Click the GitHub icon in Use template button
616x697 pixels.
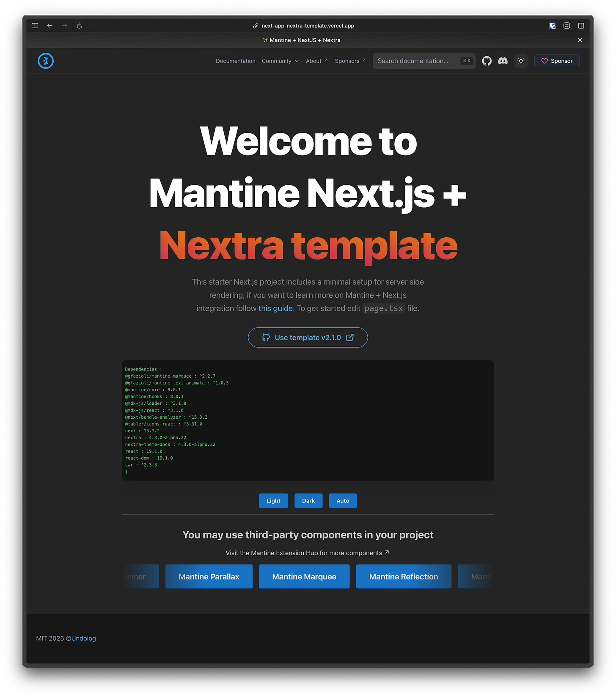click(266, 338)
